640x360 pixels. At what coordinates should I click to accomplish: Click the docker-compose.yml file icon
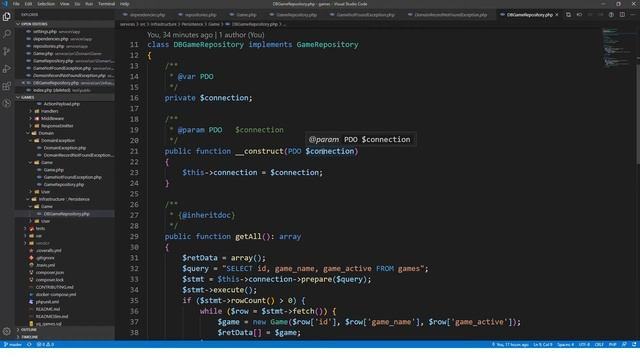coord(31,295)
